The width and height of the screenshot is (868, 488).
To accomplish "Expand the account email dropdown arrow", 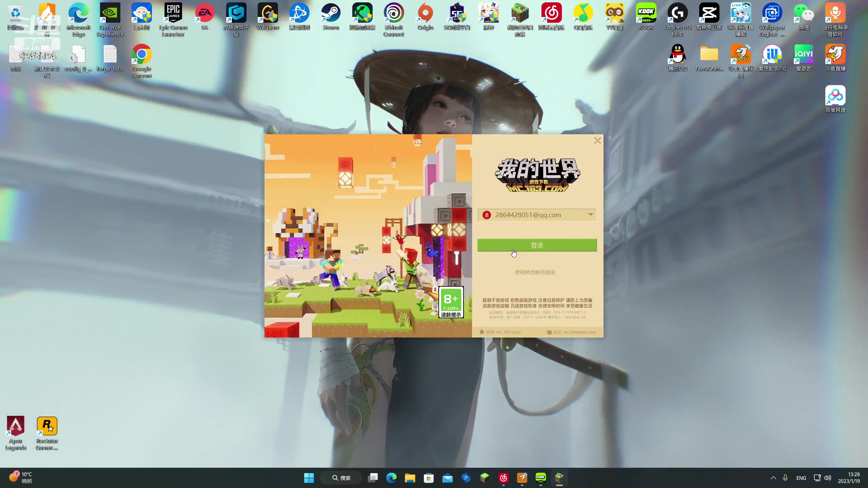I will click(591, 215).
